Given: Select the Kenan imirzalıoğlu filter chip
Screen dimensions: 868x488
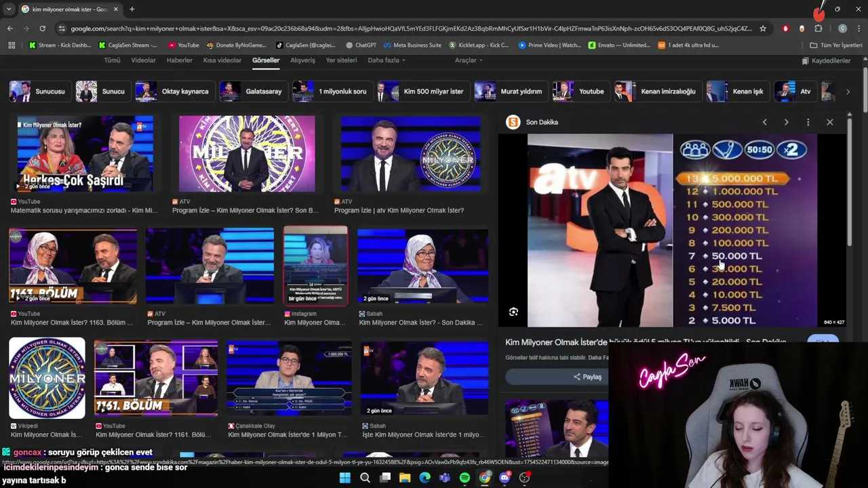Looking at the screenshot, I should (656, 91).
